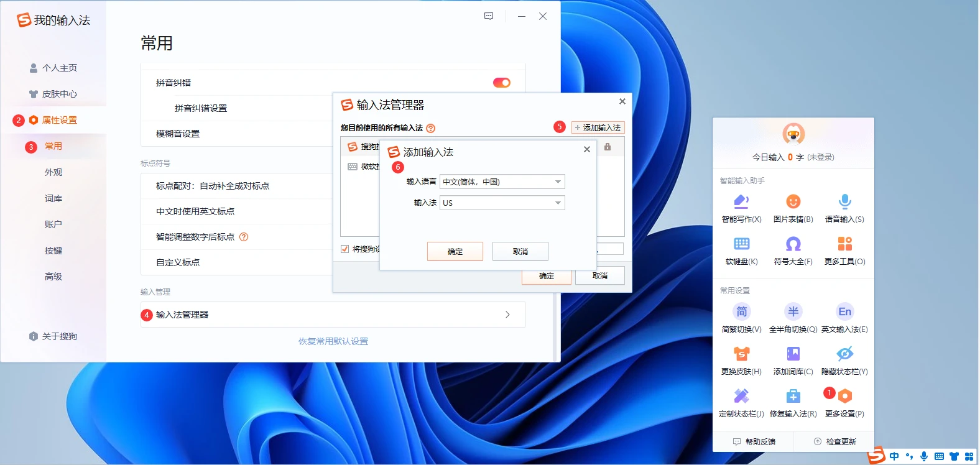
Task: Click microphone icon on status bar
Action: (924, 456)
